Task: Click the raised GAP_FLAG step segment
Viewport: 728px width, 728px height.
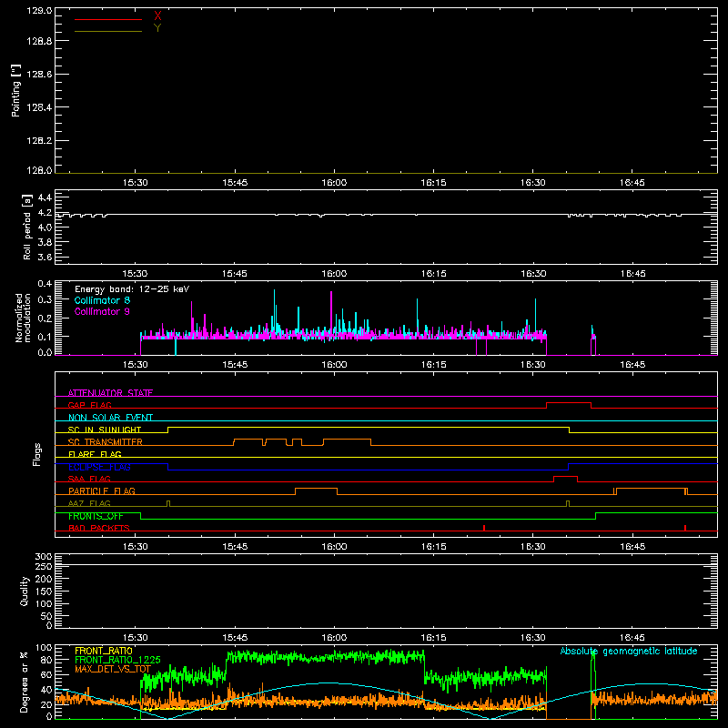Action: (x=569, y=402)
